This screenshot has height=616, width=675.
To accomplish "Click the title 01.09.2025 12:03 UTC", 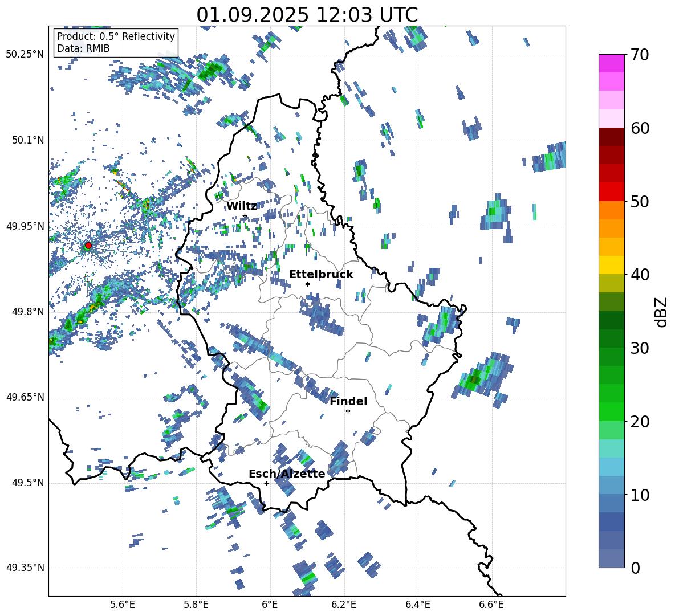I will click(307, 15).
